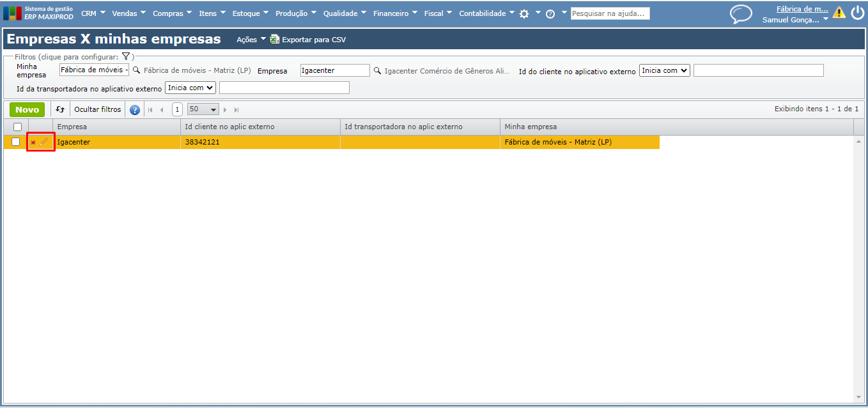Click the refresh grid icon
Image resolution: width=868 pixels, height=408 pixels.
click(60, 109)
